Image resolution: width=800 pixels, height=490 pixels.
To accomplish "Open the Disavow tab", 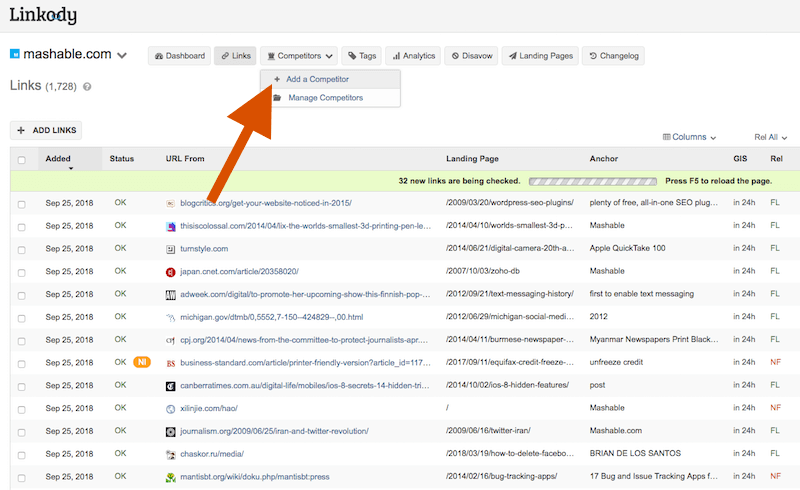I will (471, 56).
